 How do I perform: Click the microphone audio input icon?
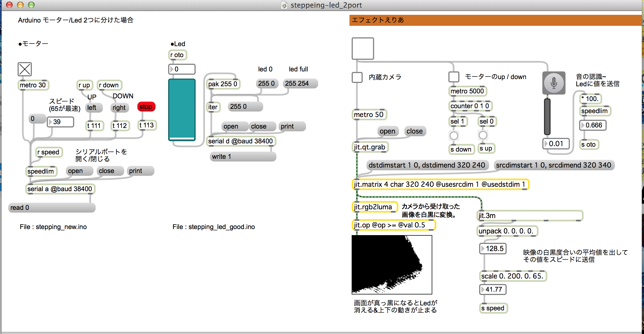[x=554, y=83]
